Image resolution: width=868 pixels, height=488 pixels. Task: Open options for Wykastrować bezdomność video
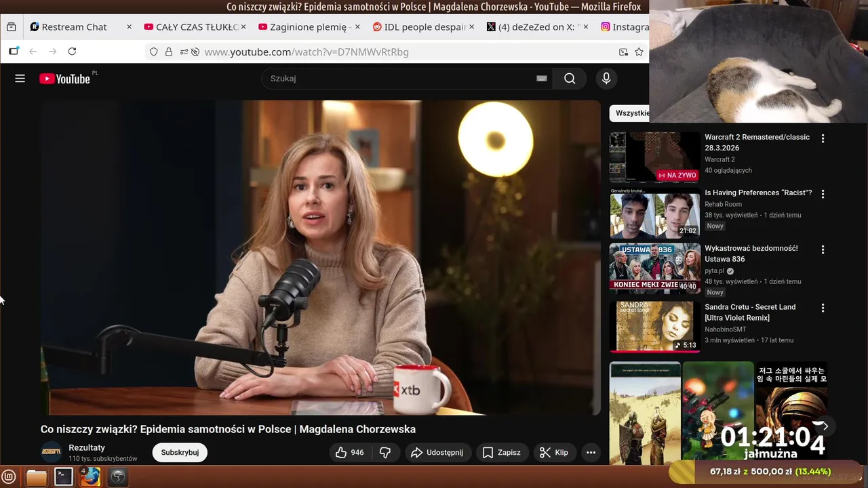point(823,249)
